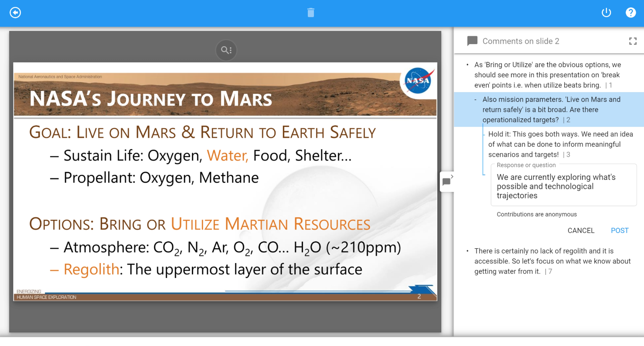
Task: Click 'Options: Bring or Utilize Martian Resources' heading
Action: tap(200, 224)
